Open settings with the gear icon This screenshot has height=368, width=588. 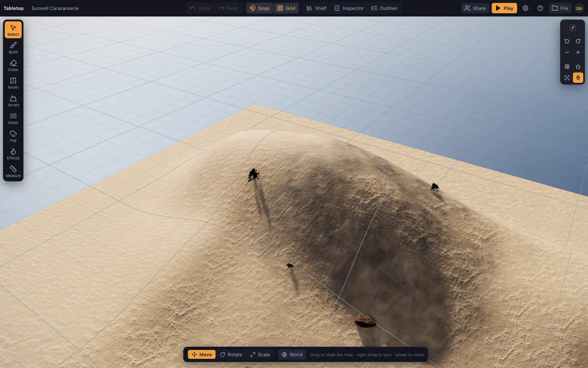click(x=526, y=8)
